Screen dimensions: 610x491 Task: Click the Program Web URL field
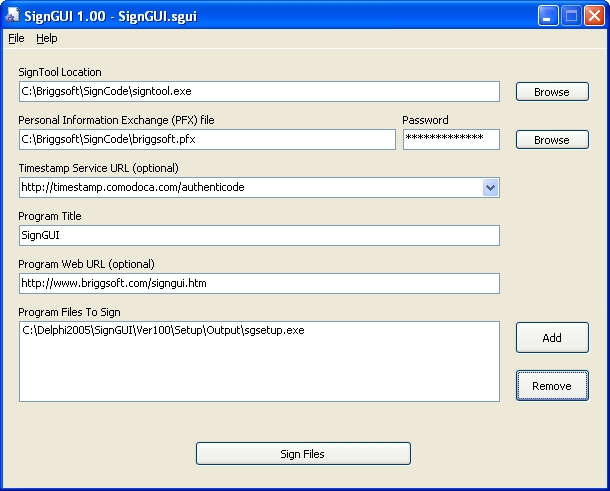point(259,283)
